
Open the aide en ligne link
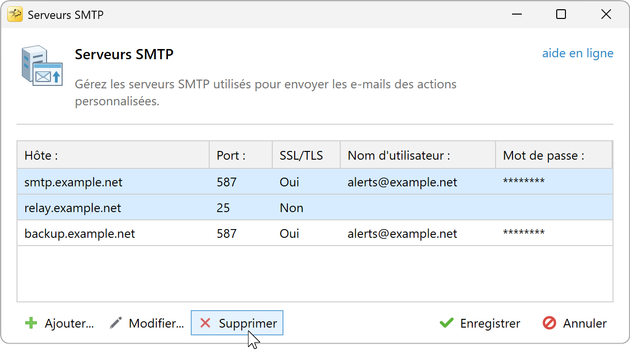(x=578, y=53)
